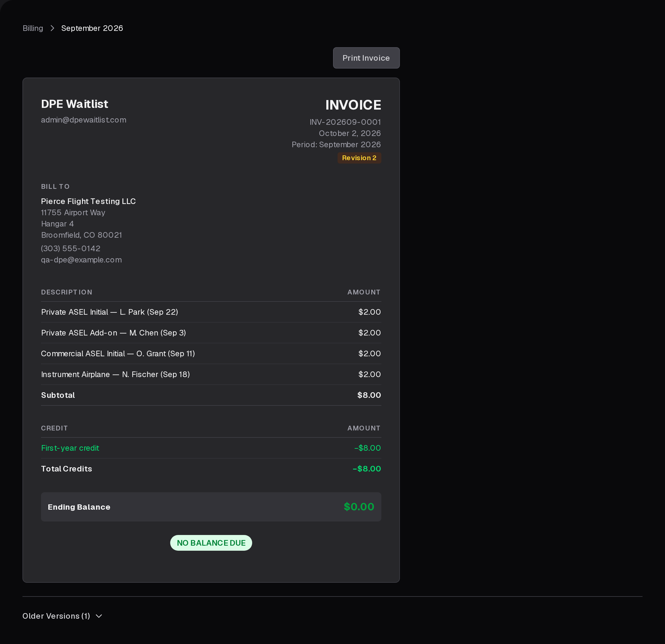Click the Hangar 4 address line
Viewport: 665px width, 644px height.
pos(57,224)
